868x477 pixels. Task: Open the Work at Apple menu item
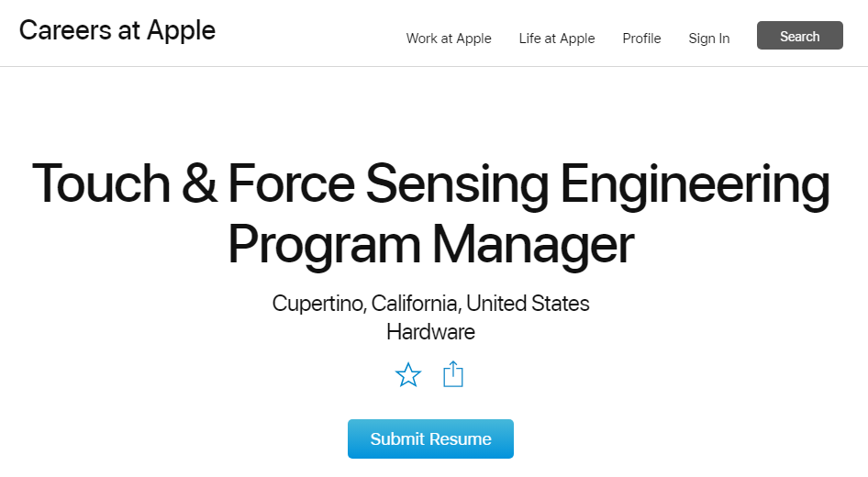[449, 39]
